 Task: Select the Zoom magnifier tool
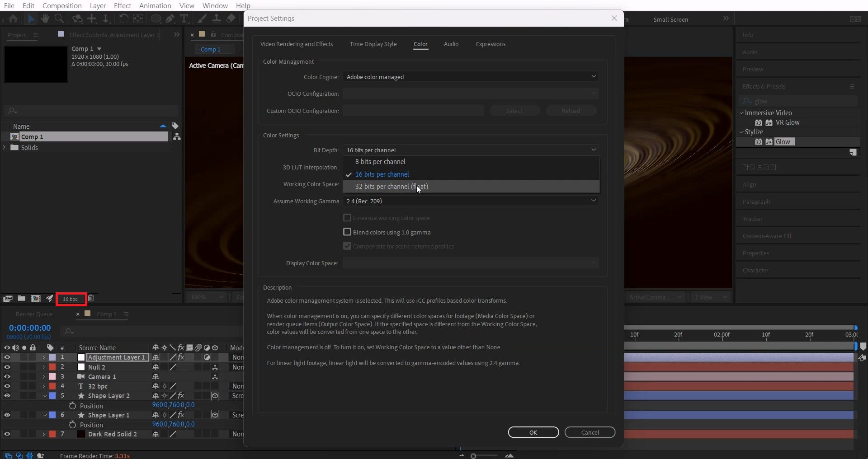[59, 19]
